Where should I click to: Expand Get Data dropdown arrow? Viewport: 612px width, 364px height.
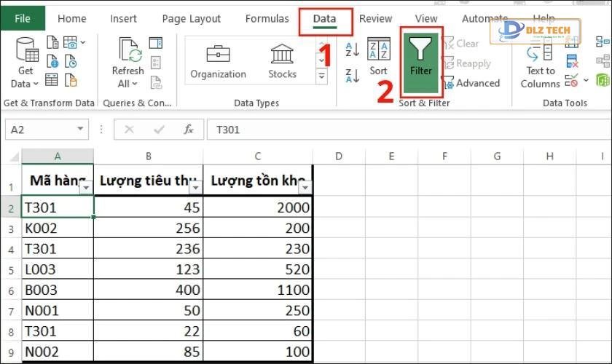pyautogui.click(x=36, y=84)
